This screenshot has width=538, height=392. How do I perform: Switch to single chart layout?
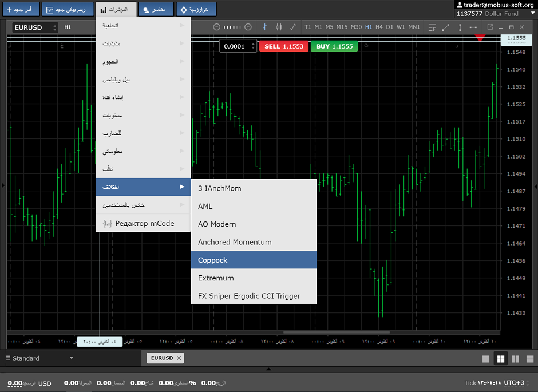486,359
